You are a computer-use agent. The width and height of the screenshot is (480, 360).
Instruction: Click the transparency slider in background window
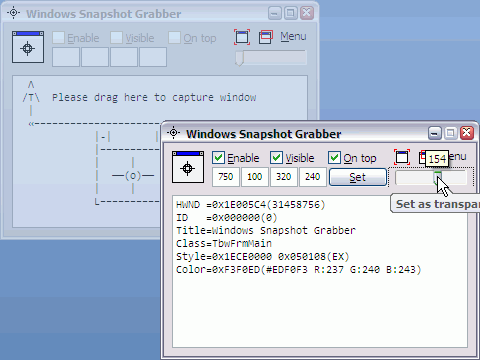(271, 58)
